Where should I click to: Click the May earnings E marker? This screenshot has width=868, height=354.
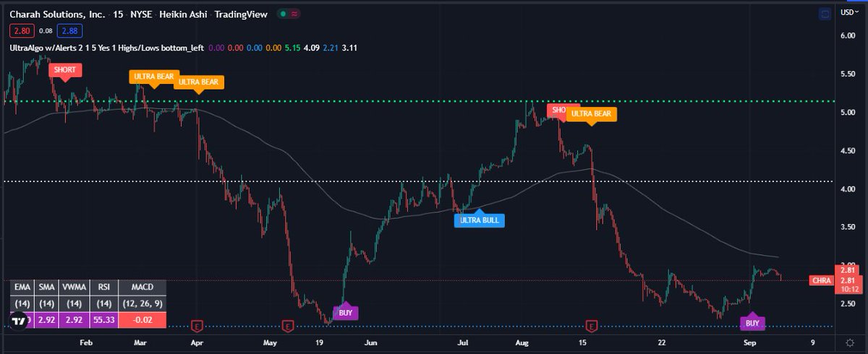pos(288,326)
